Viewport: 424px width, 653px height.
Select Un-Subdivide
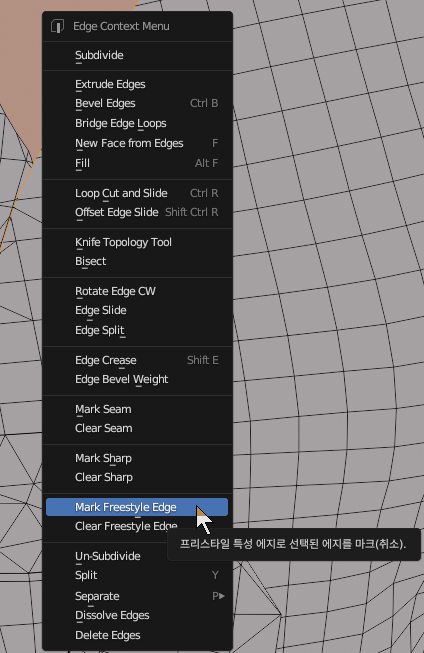(x=108, y=556)
